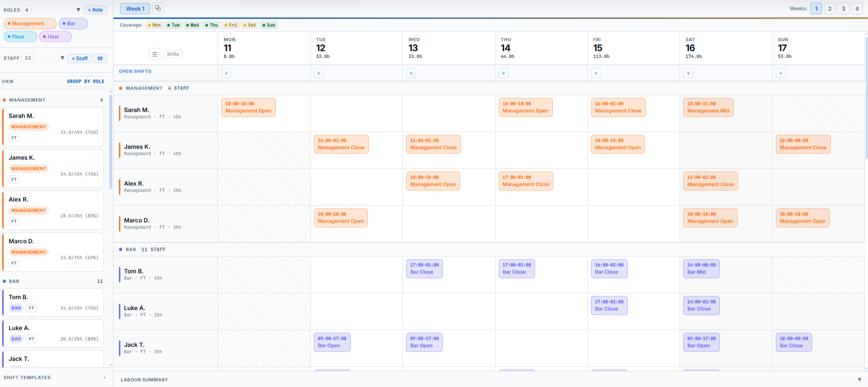Switch to weeks view 3

tap(843, 9)
